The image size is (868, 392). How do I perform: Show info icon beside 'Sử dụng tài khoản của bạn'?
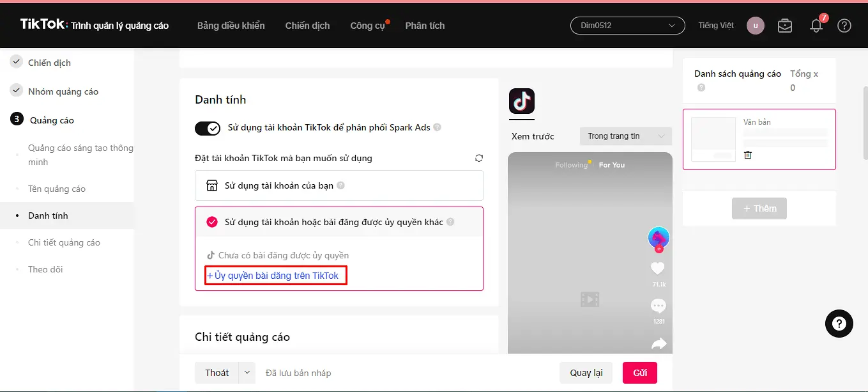pos(340,185)
